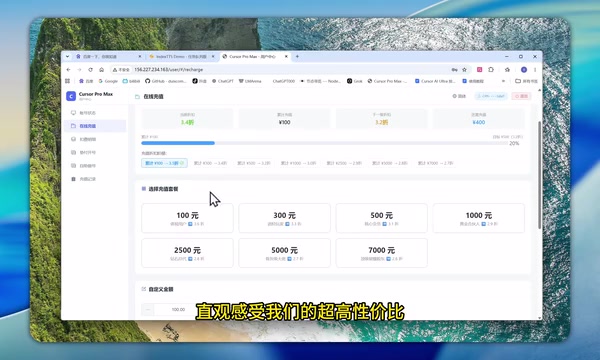Open the Chrome three-dot menu

point(535,70)
